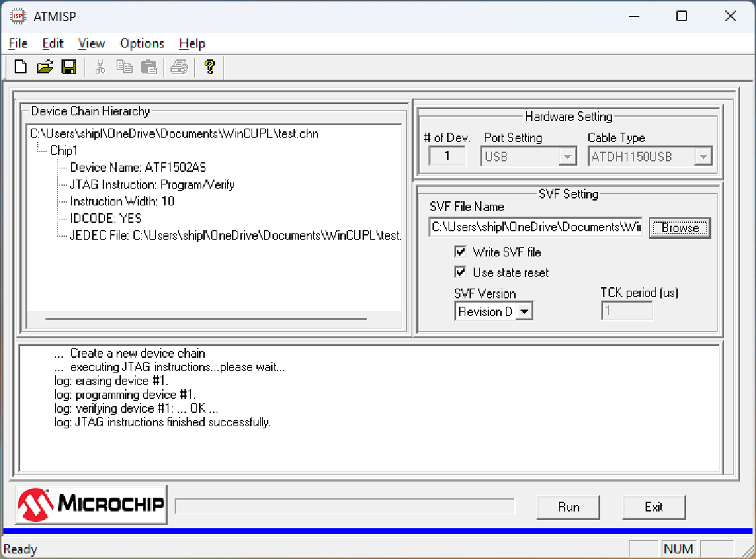Toggle the Use state reset checkbox

point(460,272)
